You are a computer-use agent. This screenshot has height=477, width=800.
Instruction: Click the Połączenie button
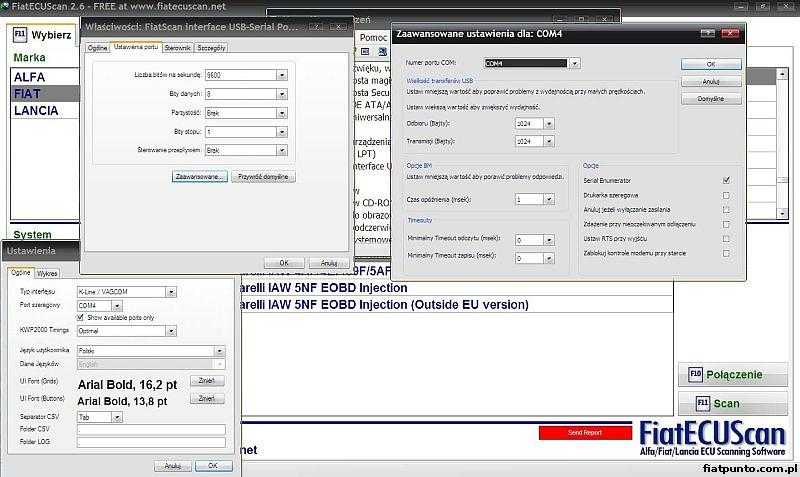(733, 374)
